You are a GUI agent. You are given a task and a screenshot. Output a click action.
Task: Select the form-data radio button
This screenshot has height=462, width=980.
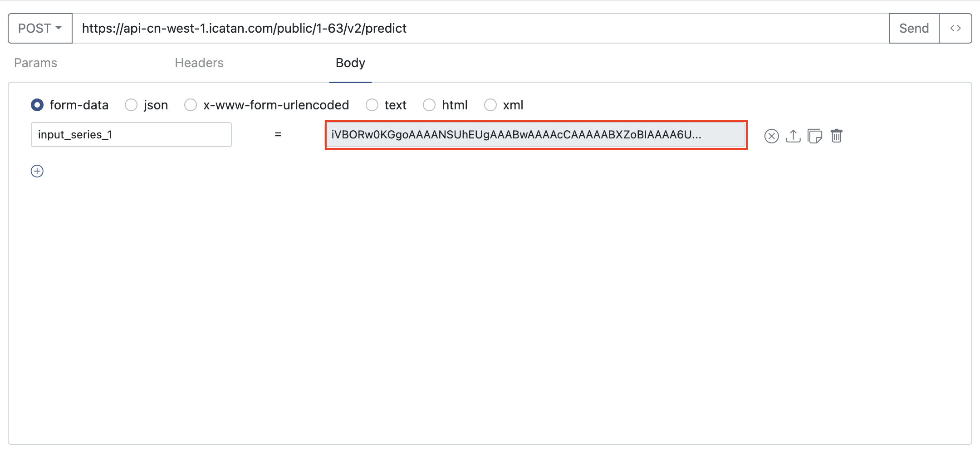[x=37, y=105]
